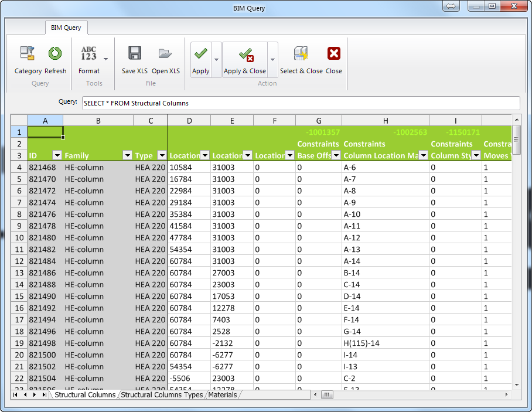Screen dimensions: 532x412
Task: Open the Family column filter dropdown
Action: pos(127,155)
